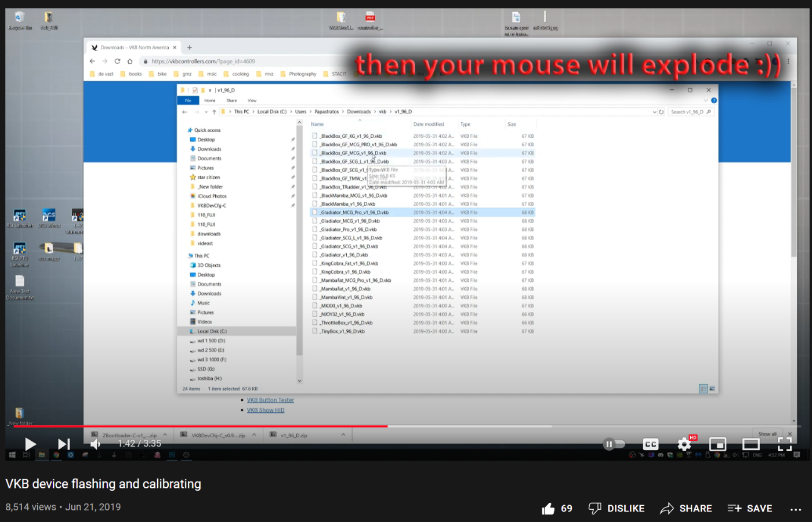Open the more actions ellipsis menu
The height and width of the screenshot is (522, 812).
796,509
